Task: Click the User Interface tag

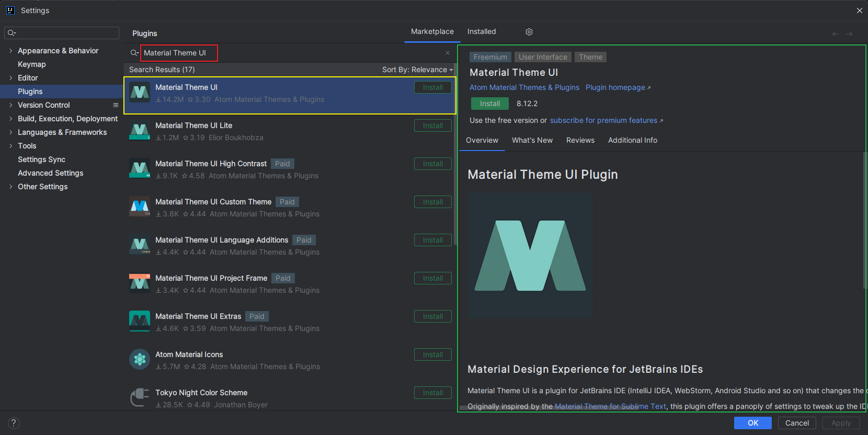Action: [x=543, y=57]
